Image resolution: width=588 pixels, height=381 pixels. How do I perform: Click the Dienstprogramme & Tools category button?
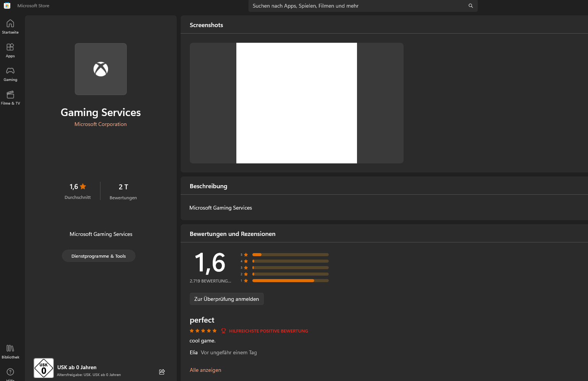[x=99, y=256]
